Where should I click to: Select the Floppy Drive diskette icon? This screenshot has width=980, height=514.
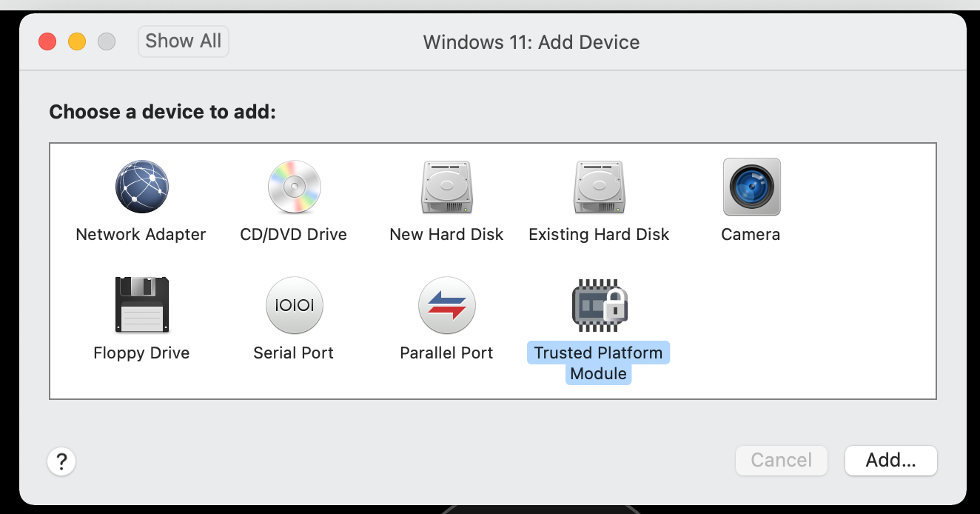coord(141,305)
